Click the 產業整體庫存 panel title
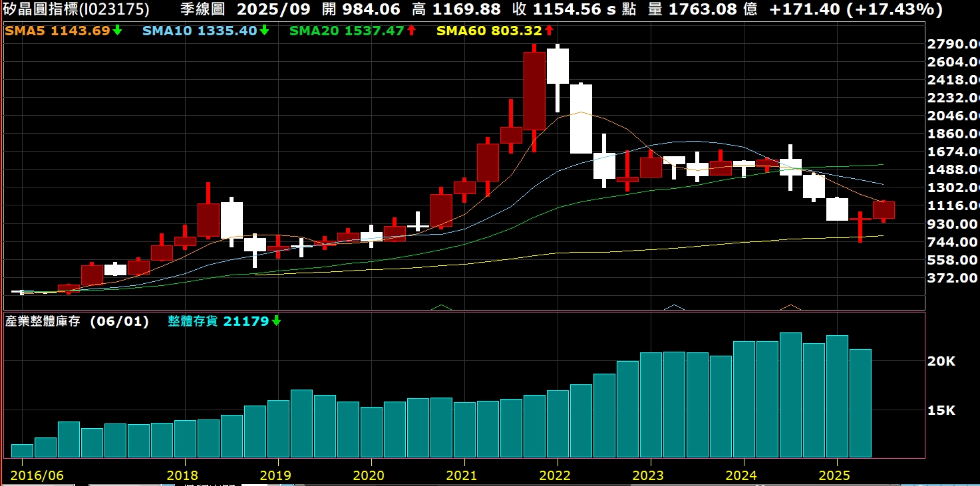Screen dimensions: 980x486 point(43,321)
